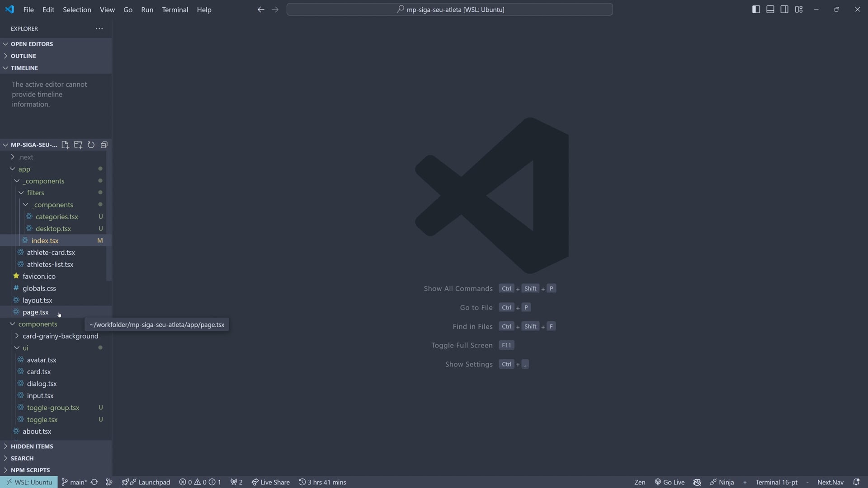The height and width of the screenshot is (488, 868).
Task: Open the WSL: Ubuntu remote indicator
Action: pos(29,482)
